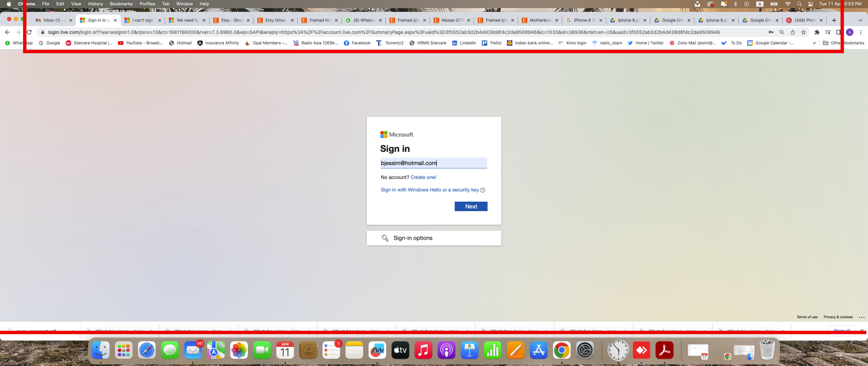Bookmark this page with the star icon

coord(803,32)
